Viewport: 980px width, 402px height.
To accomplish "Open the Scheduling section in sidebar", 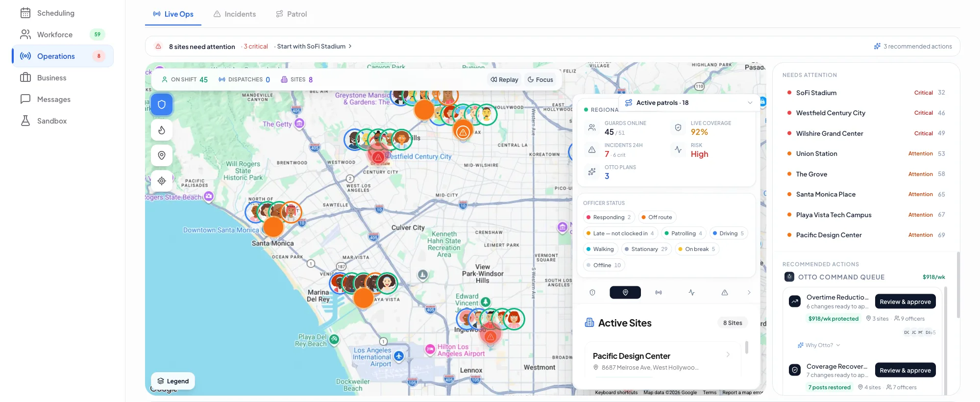I will tap(63, 13).
